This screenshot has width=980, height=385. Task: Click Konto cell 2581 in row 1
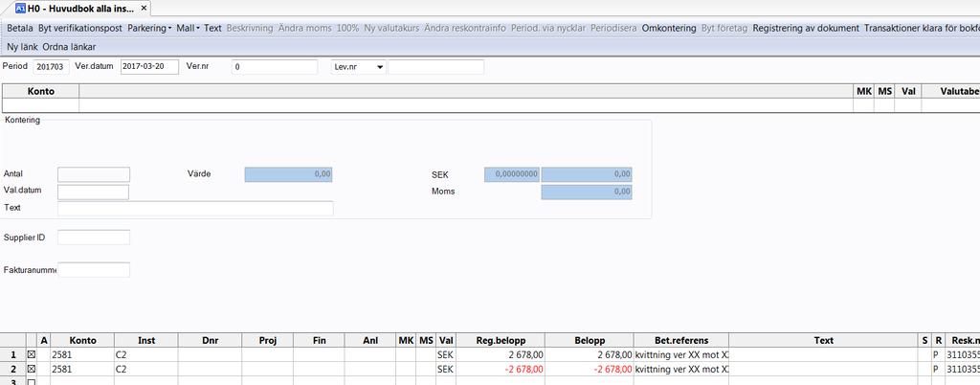[82, 354]
